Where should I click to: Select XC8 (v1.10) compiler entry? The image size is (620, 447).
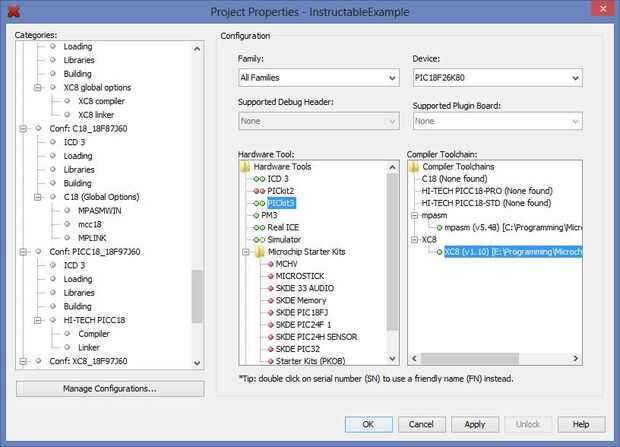[x=513, y=252]
